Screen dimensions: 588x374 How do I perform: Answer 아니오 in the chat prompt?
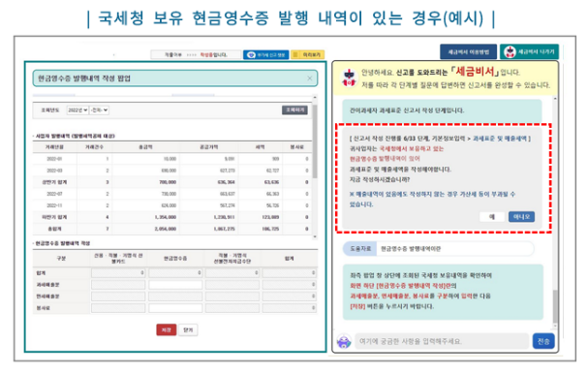coord(521,216)
